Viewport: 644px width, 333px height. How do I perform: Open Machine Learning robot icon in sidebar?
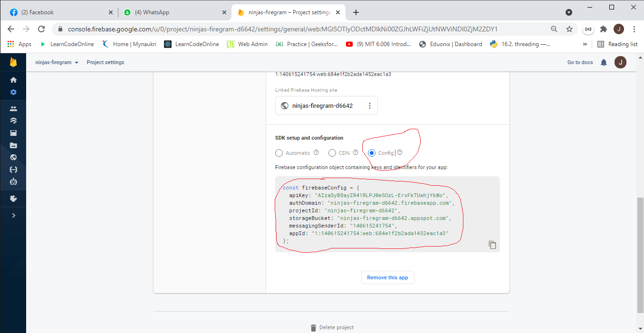[13, 181]
